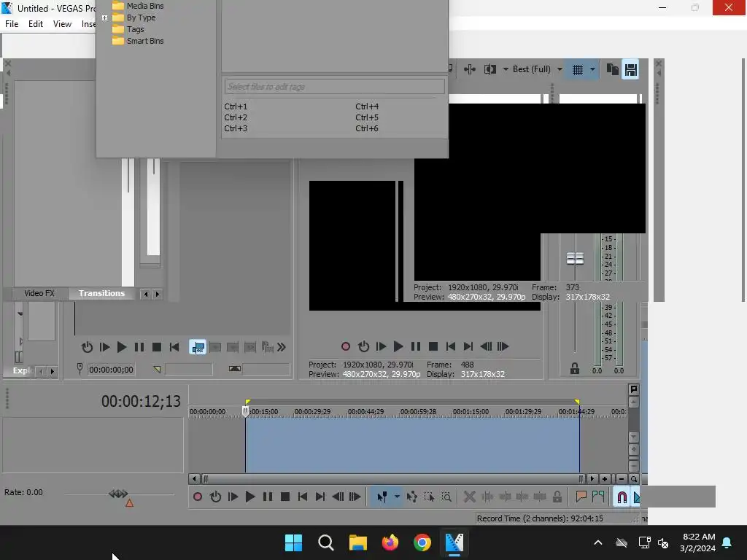Toggle the master bus fader lock icon
Screen dimensions: 747x560
575,368
